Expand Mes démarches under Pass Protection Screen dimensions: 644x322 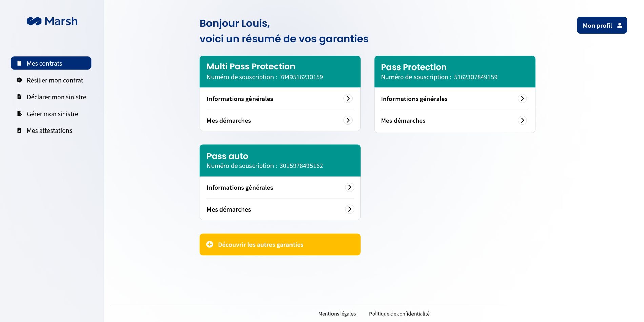522,120
